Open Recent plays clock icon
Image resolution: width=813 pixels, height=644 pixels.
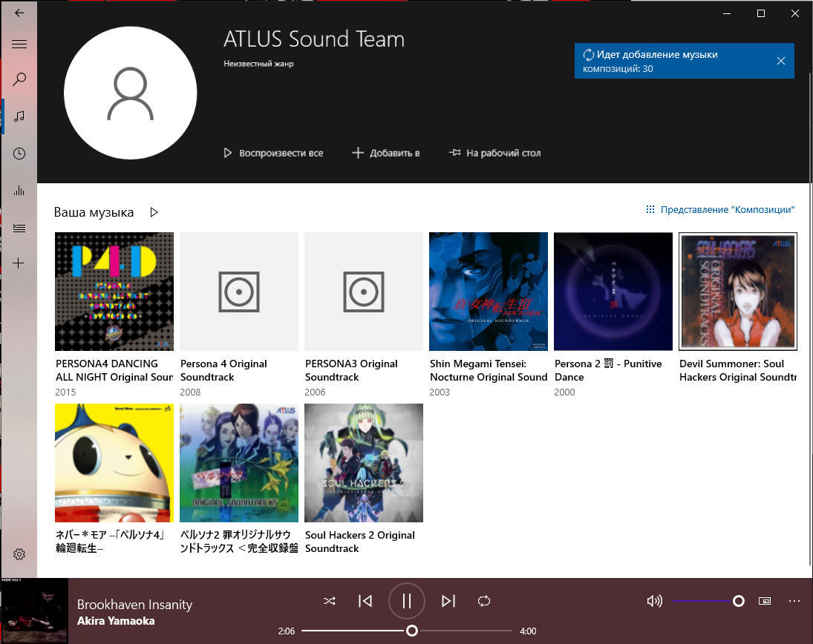tap(19, 154)
